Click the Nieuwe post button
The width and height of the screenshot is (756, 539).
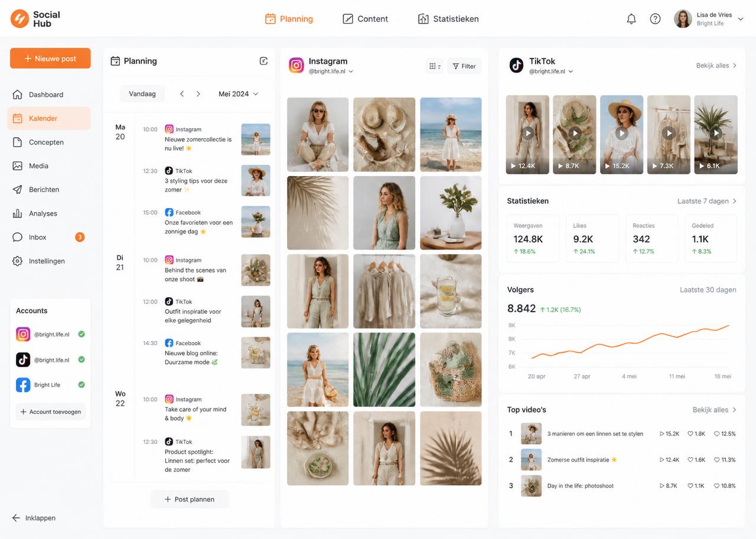pyautogui.click(x=50, y=59)
